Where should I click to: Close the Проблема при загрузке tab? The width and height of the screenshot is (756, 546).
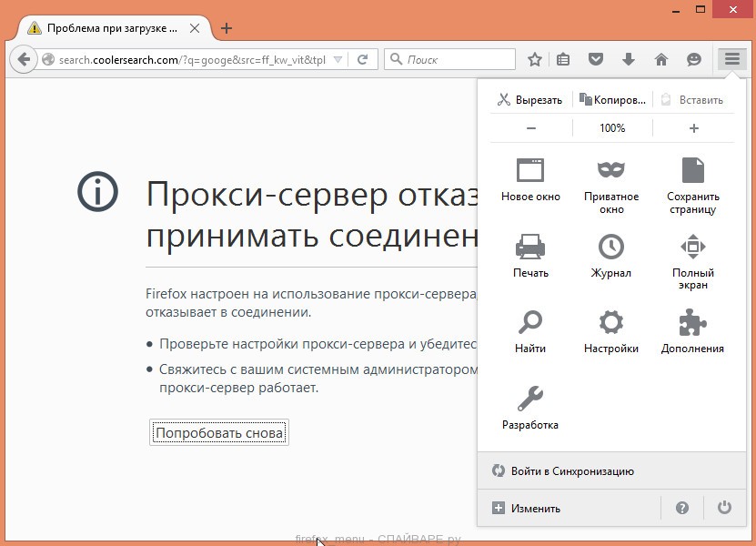(195, 28)
